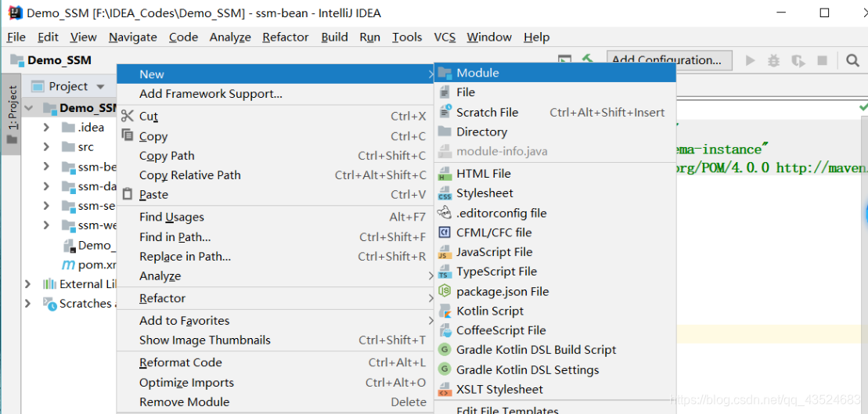
Task: Expand the ssm-da module node
Action: (47, 186)
